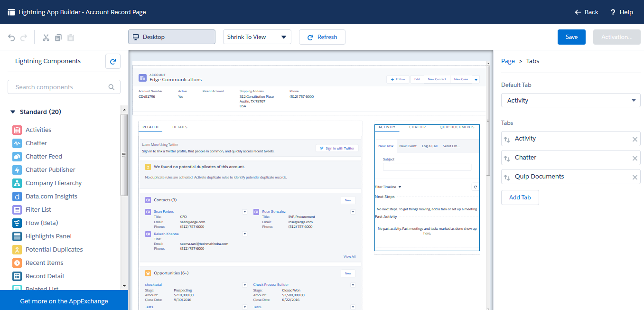644x310 pixels.
Task: Click the Save button
Action: pos(571,37)
